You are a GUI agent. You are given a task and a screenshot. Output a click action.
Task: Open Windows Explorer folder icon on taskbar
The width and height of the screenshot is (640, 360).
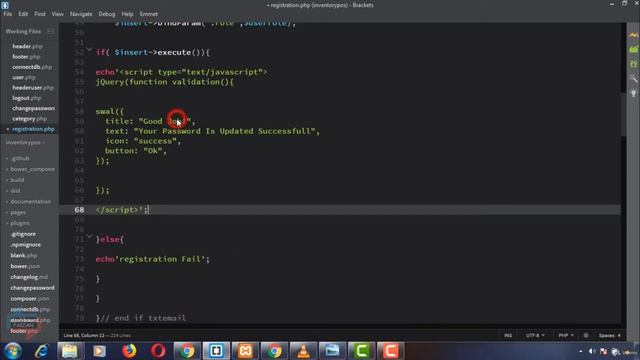70,351
